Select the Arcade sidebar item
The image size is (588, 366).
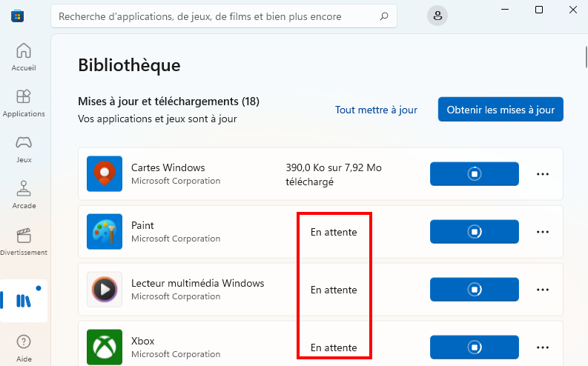24,195
